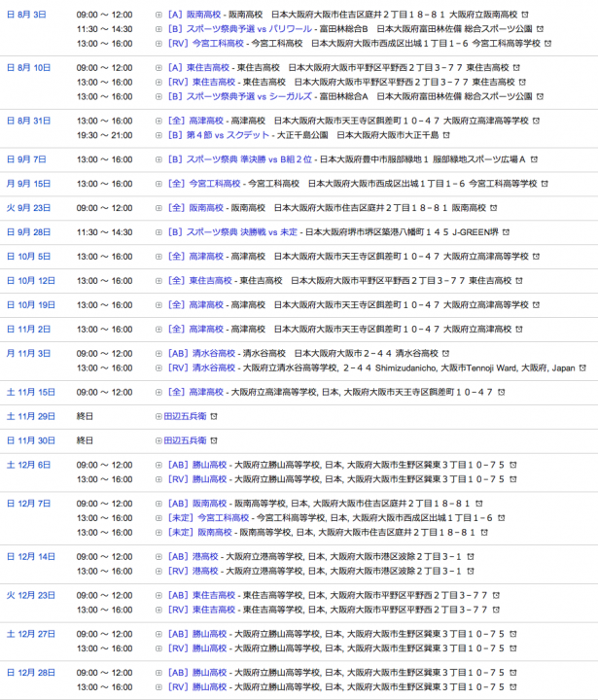
Task: Open 12月23日 [AB] 東住吉高校 event title
Action: (x=201, y=596)
